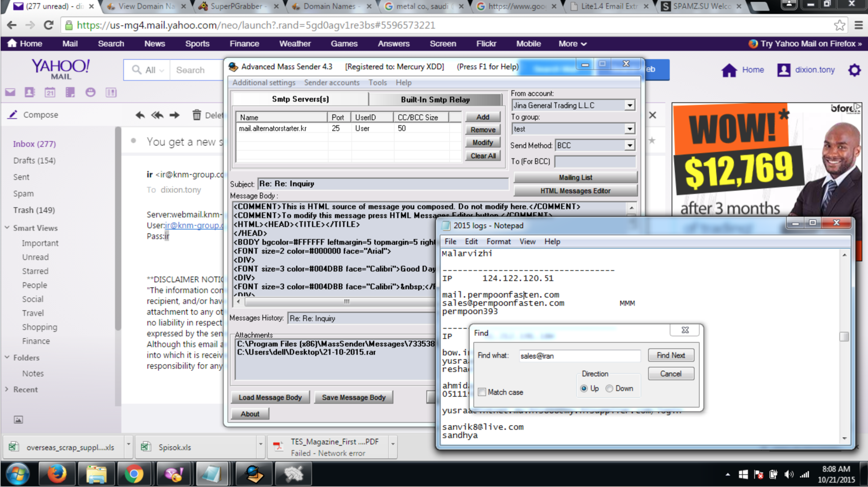The image size is (868, 487).
Task: Click the Compose button in Yahoo Mail
Action: [x=33, y=115]
